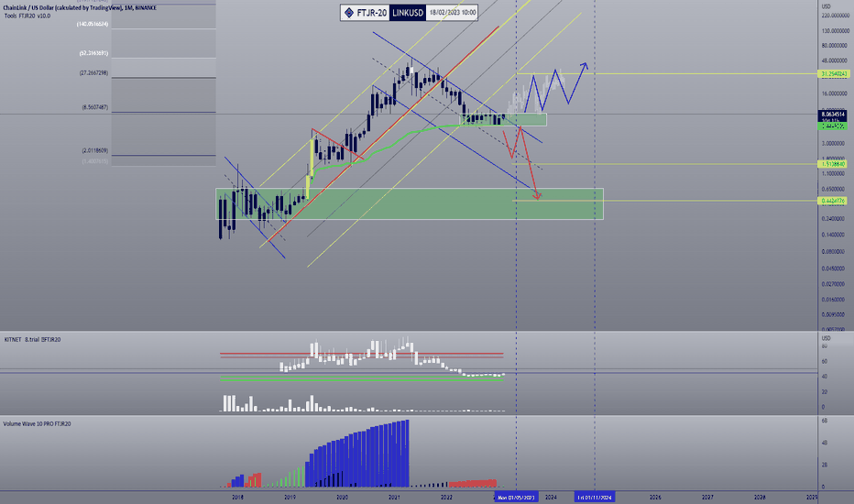
Task: Click the 0.0450000 price scale value
Action: click(x=833, y=268)
